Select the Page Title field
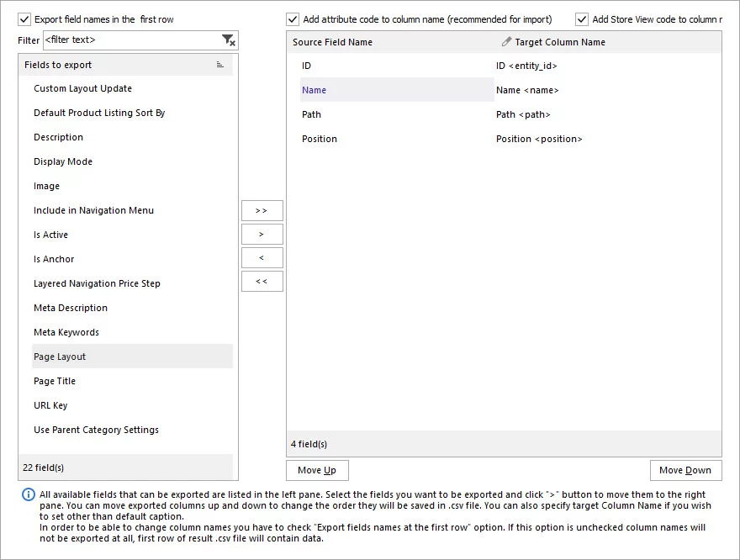This screenshot has width=740, height=560. coord(132,381)
